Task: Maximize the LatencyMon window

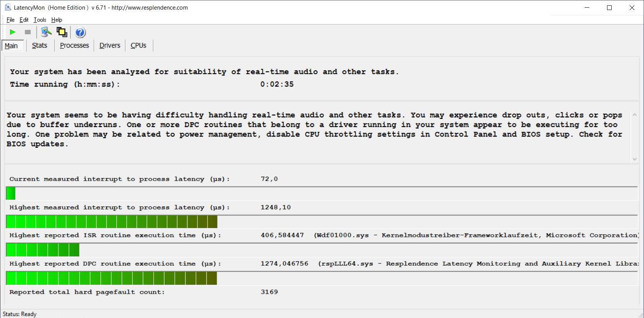Action: point(609,8)
